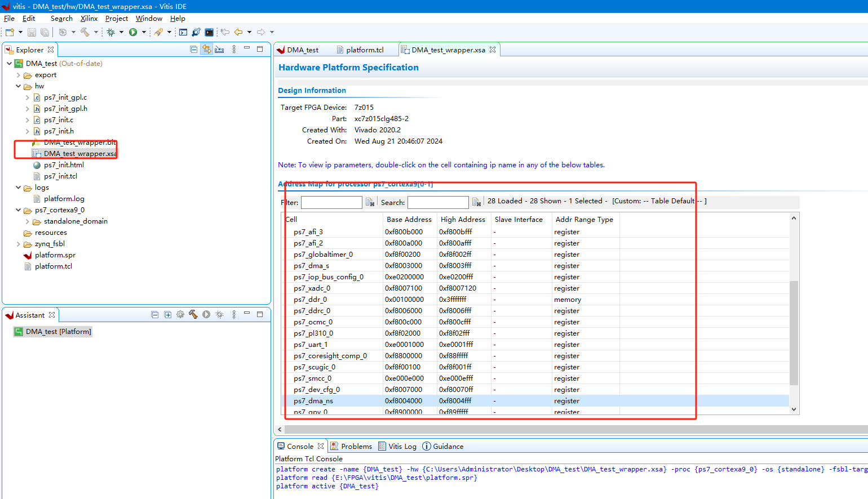This screenshot has height=499, width=868.
Task: Click the Save toolbar icon
Action: (32, 32)
